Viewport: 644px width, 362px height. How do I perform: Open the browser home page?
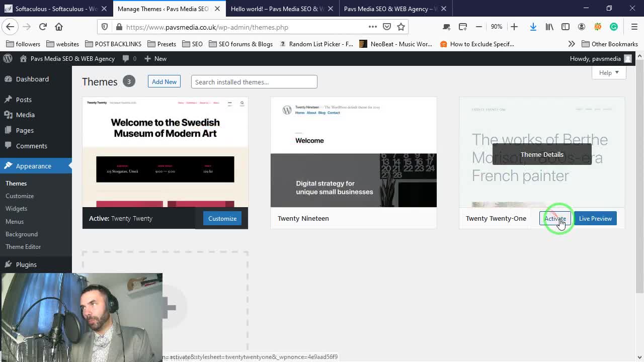tap(59, 27)
